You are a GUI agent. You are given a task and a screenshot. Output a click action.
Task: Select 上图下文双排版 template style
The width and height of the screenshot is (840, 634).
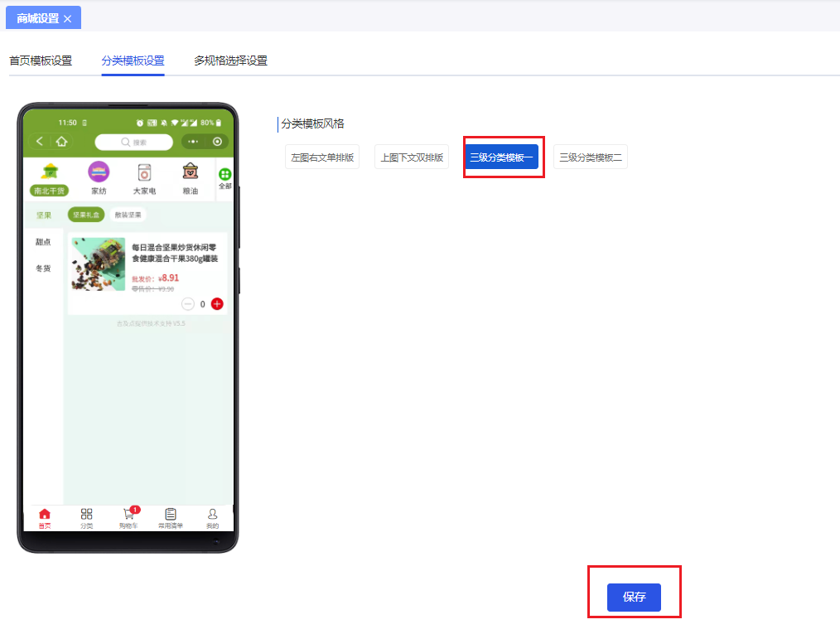tap(411, 156)
